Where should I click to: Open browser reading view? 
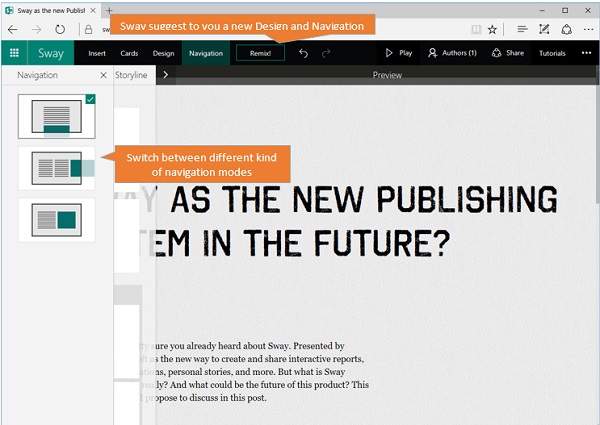[x=476, y=29]
